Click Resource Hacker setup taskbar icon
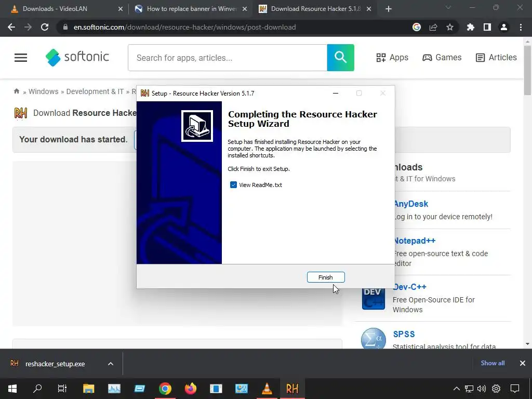Screen dimensions: 532x399 click(292, 389)
